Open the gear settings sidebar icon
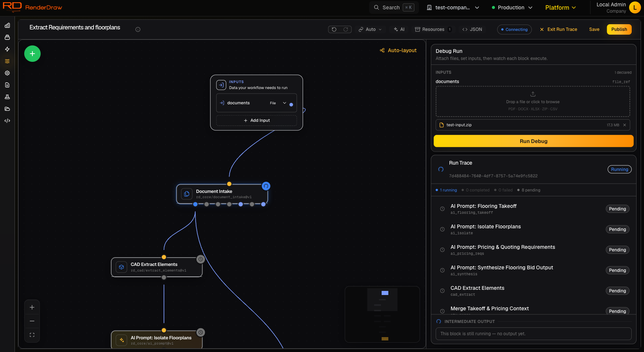This screenshot has height=352, width=644. (7, 73)
